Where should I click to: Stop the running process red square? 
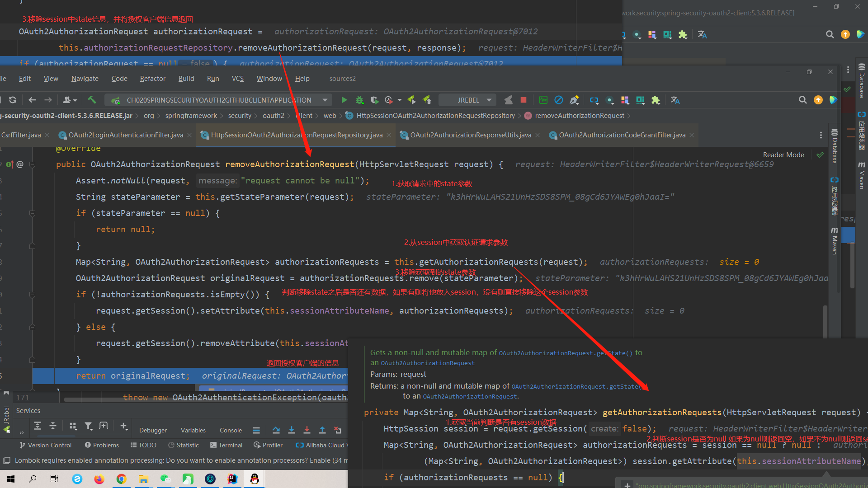pyautogui.click(x=524, y=100)
